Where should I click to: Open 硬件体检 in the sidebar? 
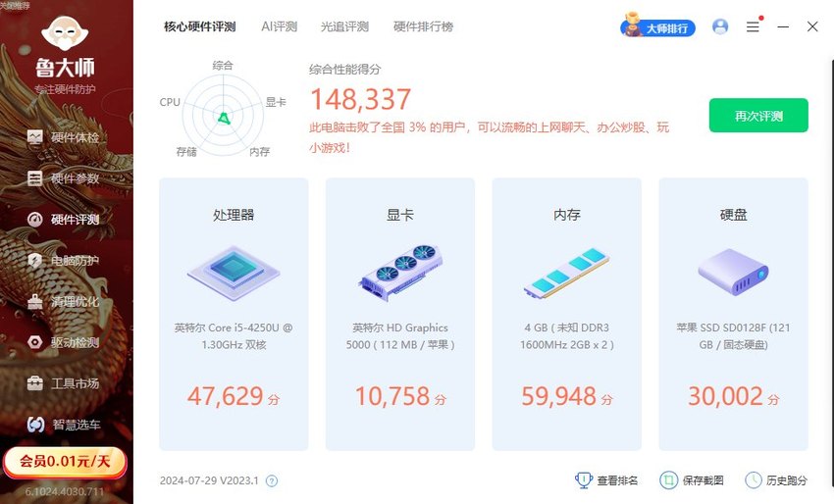point(64,137)
